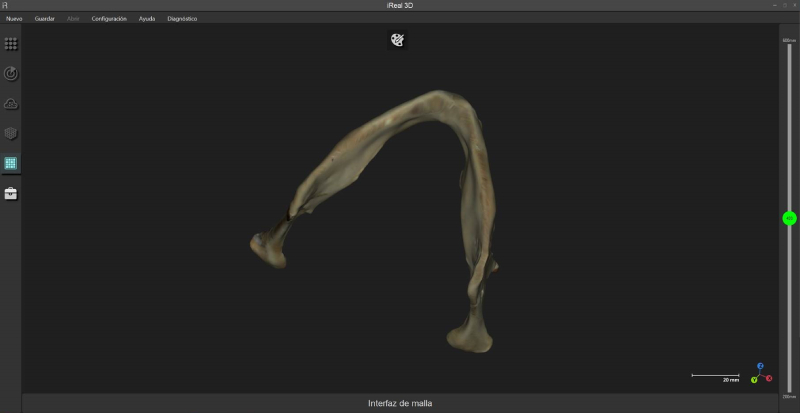Toggle the texture color palette icon

397,40
